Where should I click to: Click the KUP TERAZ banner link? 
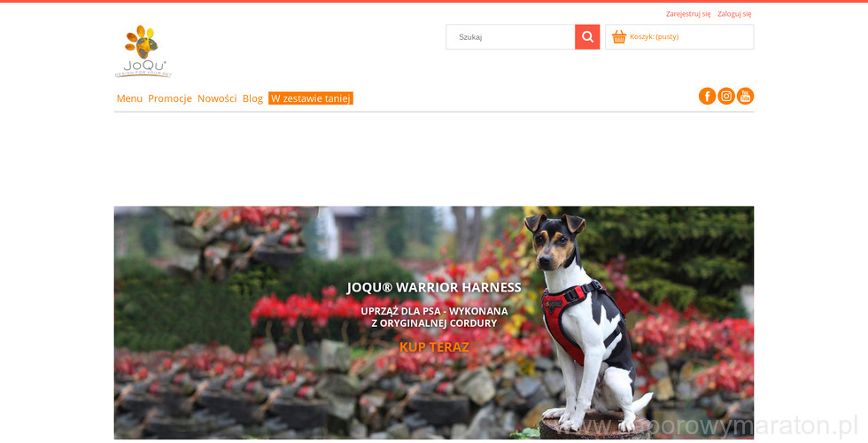(434, 347)
